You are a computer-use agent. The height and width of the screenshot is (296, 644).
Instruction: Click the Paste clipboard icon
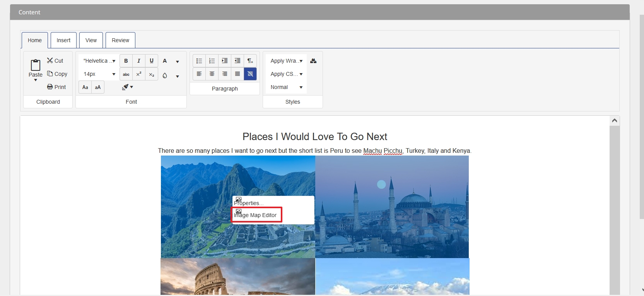(35, 65)
